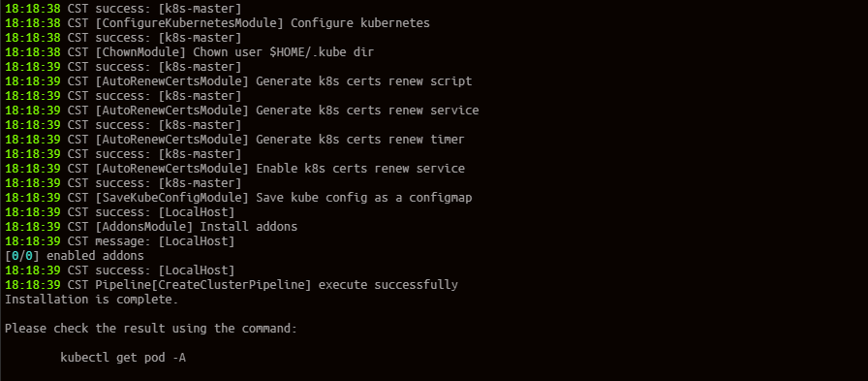
Task: Click the first 'success: [k8s-master]' line at top
Action: (x=123, y=10)
